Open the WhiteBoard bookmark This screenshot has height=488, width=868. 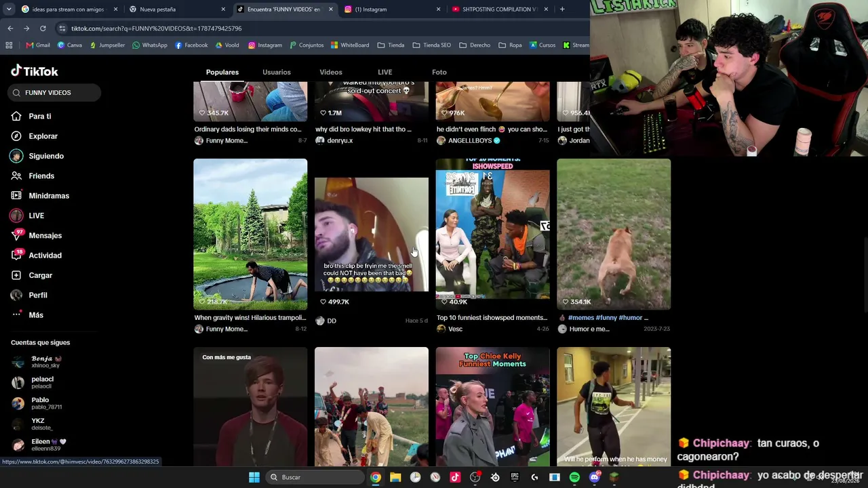pyautogui.click(x=350, y=45)
